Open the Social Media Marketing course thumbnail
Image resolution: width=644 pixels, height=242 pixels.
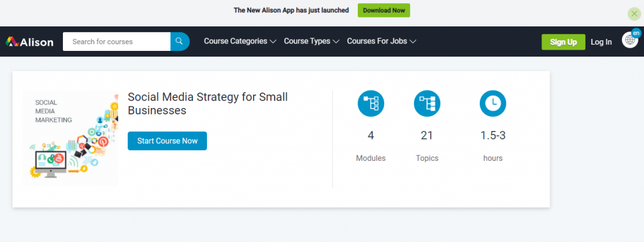(70, 139)
